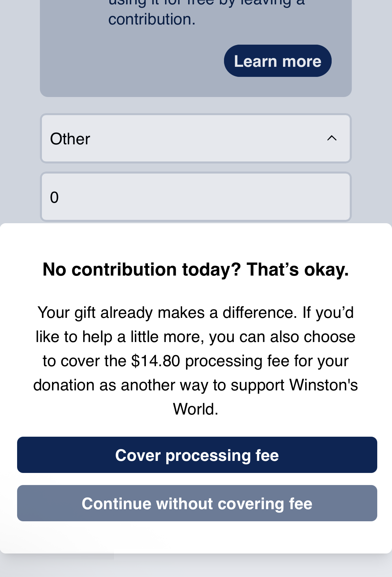The image size is (392, 577).
Task: Focus the custom amount field showing 0
Action: coord(196,197)
